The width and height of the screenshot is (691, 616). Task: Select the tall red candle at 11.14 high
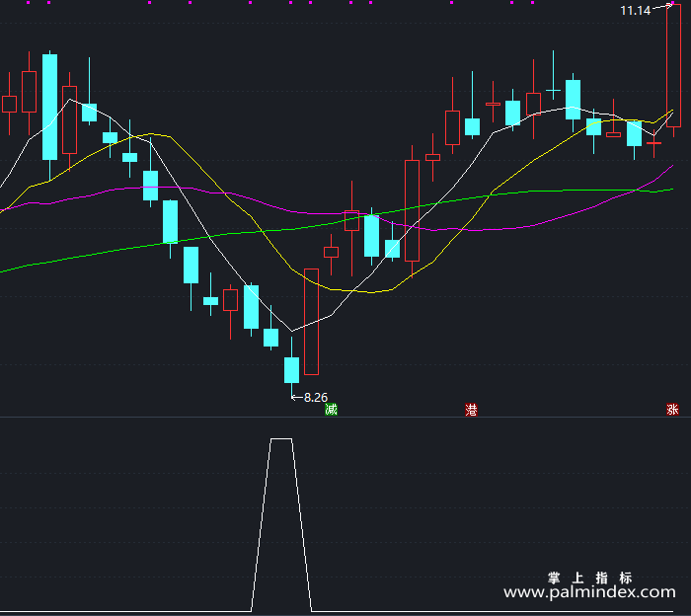[x=673, y=65]
